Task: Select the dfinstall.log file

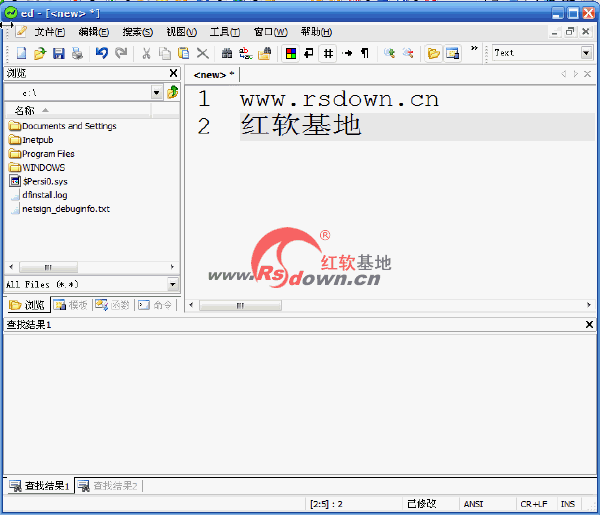Action: pos(39,195)
